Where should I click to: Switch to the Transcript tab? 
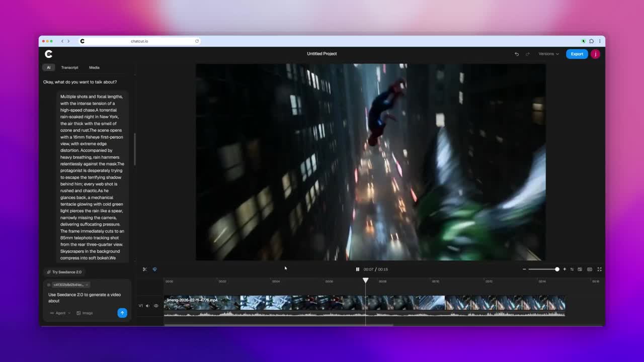coord(69,67)
